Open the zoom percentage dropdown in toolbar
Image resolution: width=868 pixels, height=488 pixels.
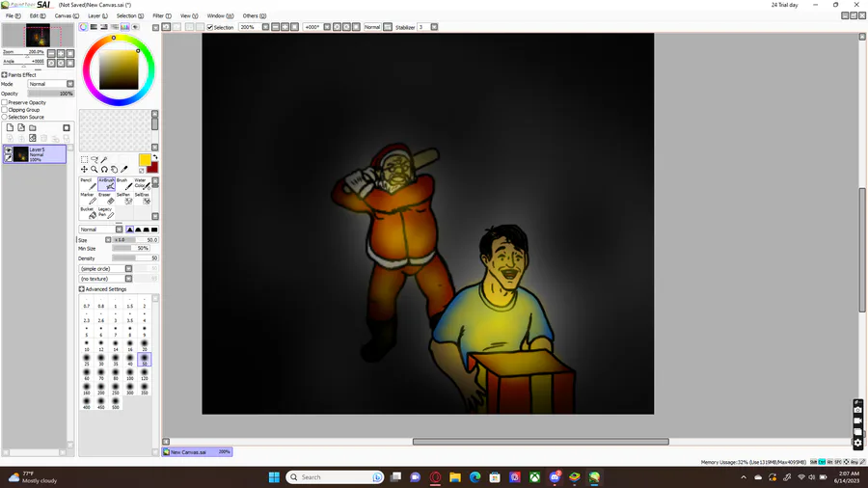click(266, 27)
